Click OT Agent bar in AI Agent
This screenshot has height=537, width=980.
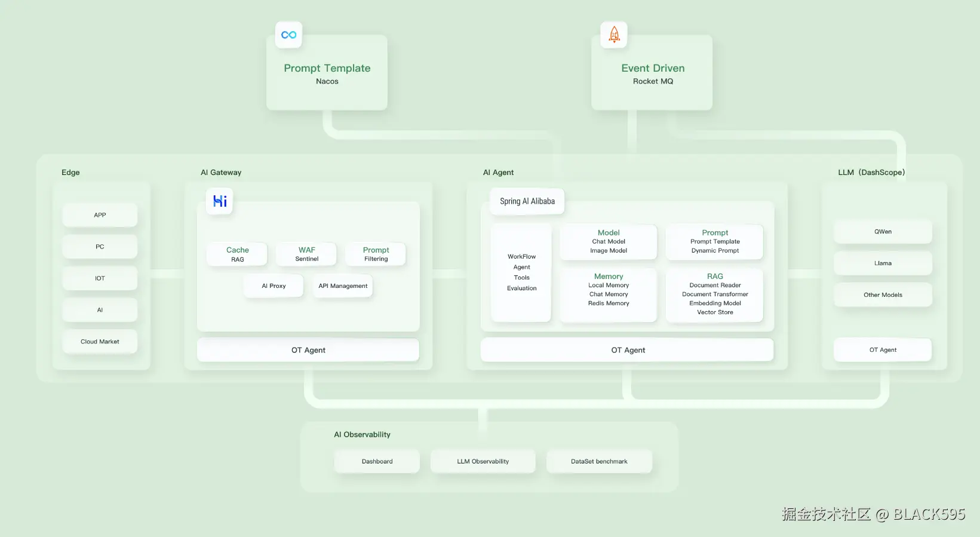pyautogui.click(x=628, y=350)
